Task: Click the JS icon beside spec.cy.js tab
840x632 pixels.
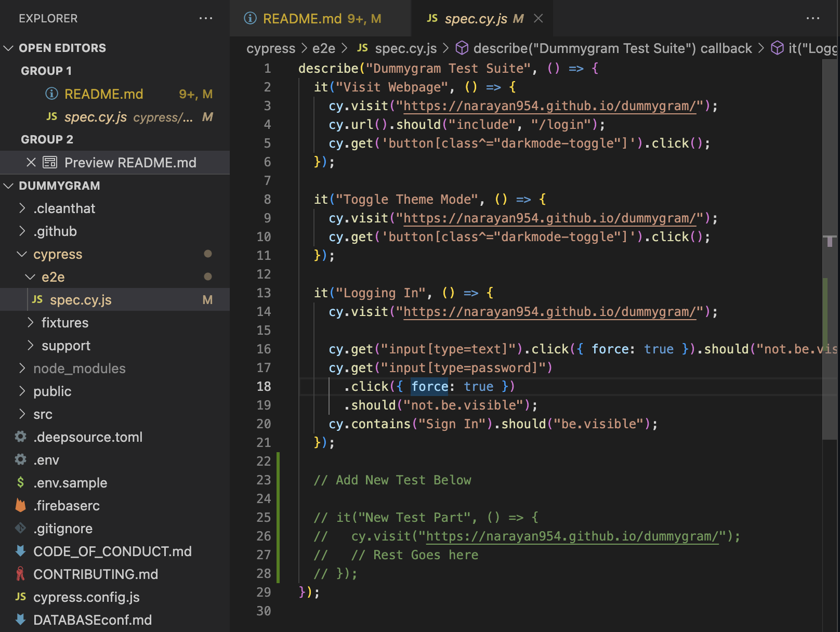Action: pos(432,19)
